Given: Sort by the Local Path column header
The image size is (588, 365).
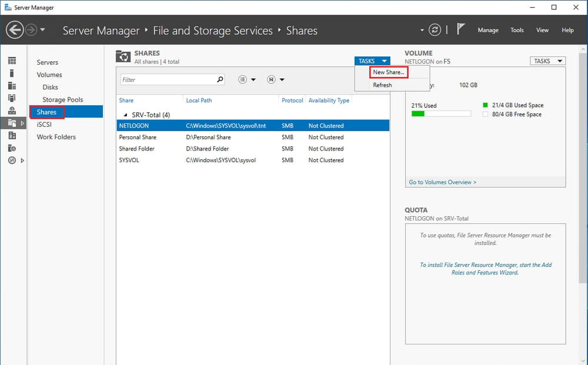Looking at the screenshot, I should tap(199, 101).
